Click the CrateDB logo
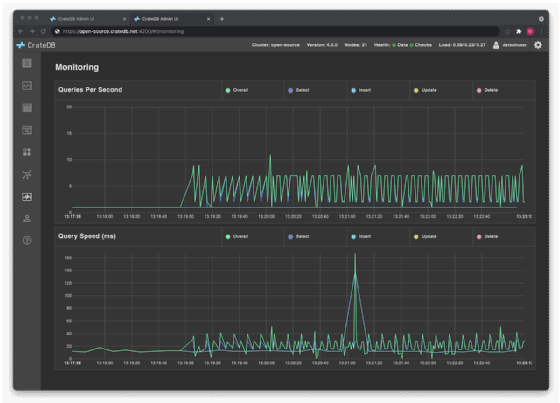Viewport: 560px width, 403px height. coord(36,45)
